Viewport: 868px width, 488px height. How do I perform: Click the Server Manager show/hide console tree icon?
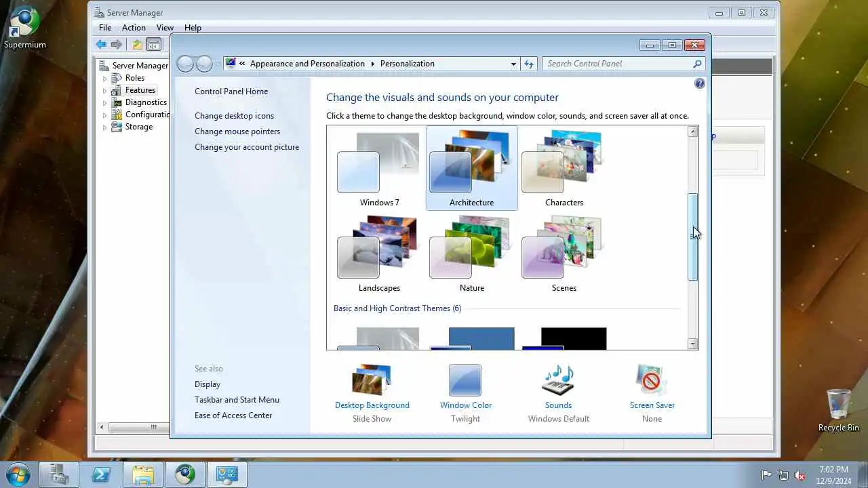click(x=154, y=45)
